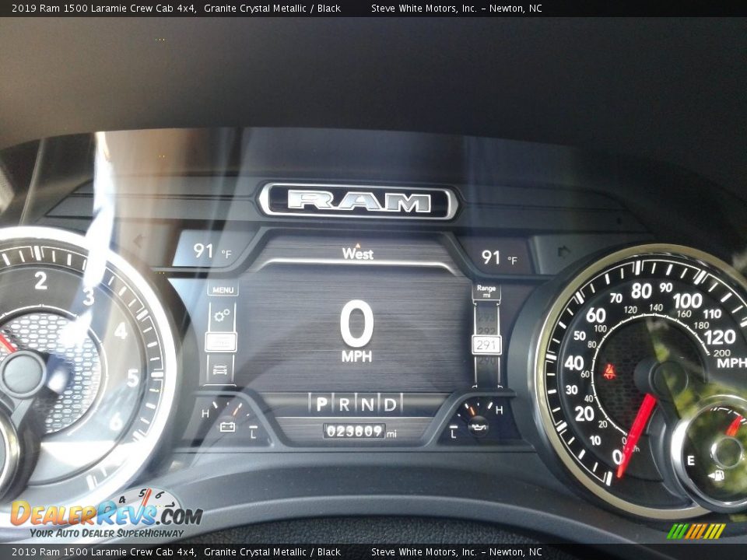Click the left arrow icon beside the left temperature
Viewport: 747px width, 560px height.
139,241
